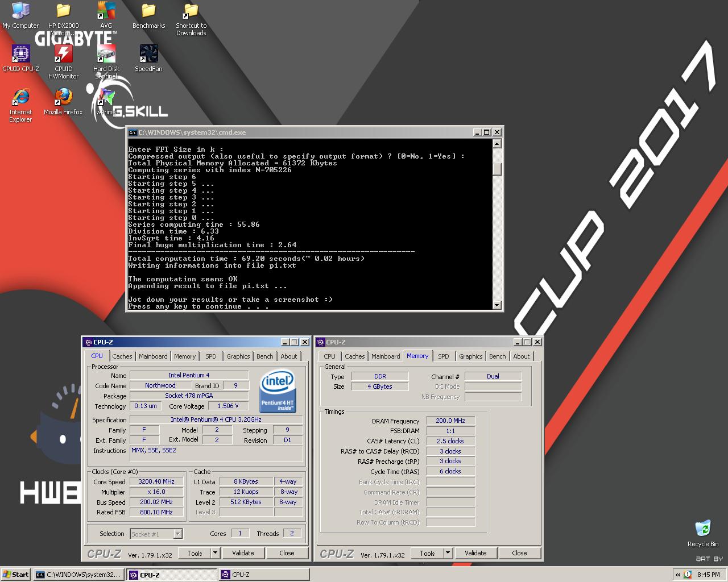Image resolution: width=728 pixels, height=582 pixels.
Task: Click the Specification Pentium 4 3.20GHz field
Action: click(x=216, y=419)
